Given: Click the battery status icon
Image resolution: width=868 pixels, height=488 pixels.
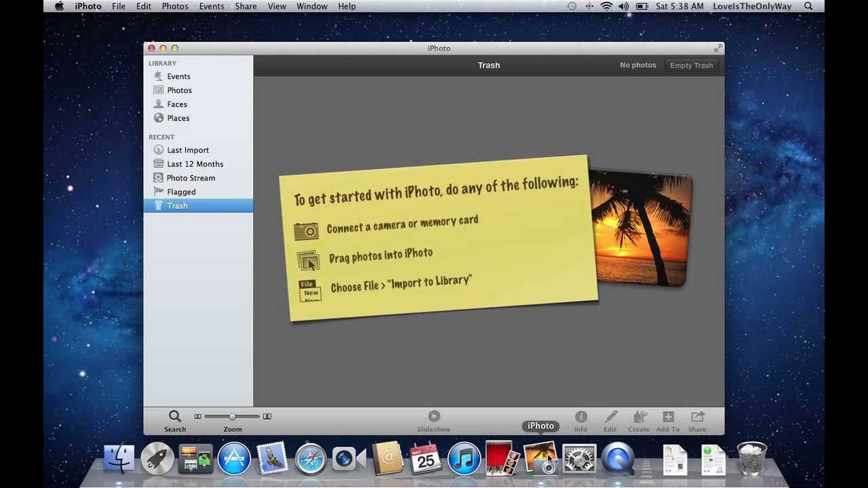Looking at the screenshot, I should (642, 6).
